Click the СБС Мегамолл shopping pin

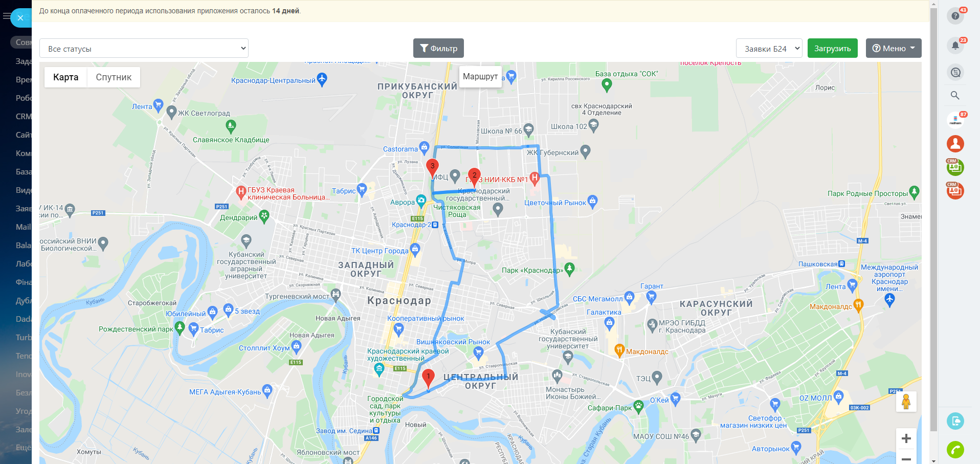pyautogui.click(x=629, y=298)
